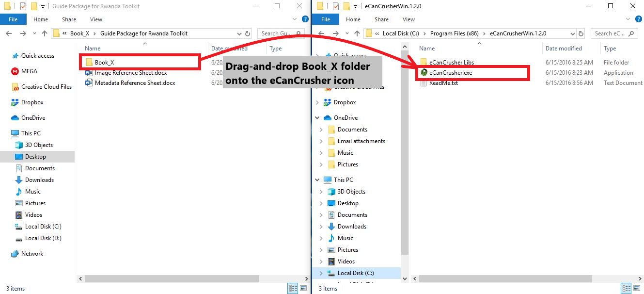Viewport: 644px width, 294px height.
Task: Switch Guide Package window to large icons view
Action: point(303,289)
